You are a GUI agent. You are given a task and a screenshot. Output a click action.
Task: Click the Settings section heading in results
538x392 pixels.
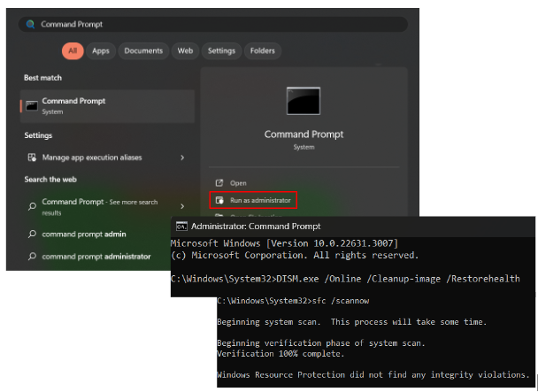click(38, 135)
